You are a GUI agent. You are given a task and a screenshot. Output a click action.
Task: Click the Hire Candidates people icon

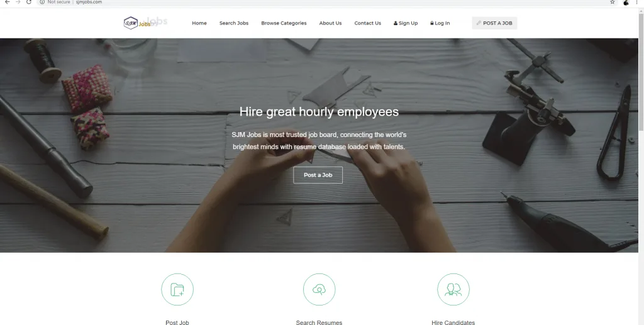tap(453, 290)
